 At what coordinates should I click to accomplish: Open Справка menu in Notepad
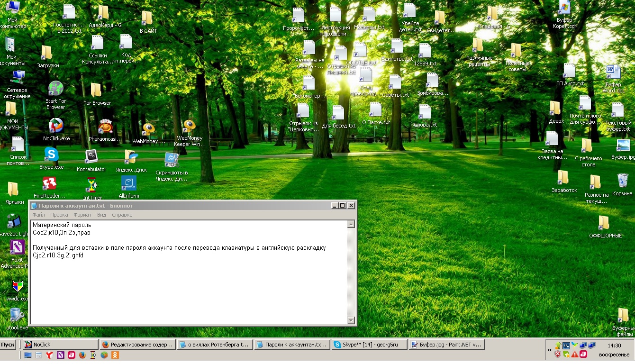(122, 215)
